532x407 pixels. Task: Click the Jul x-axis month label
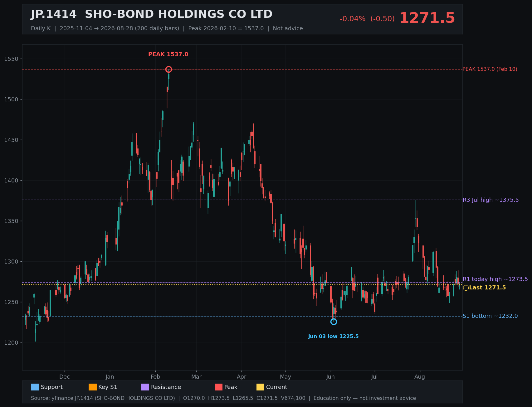click(374, 377)
